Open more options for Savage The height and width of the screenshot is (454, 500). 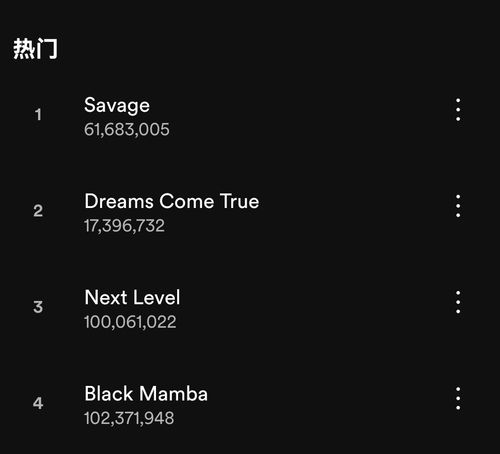458,110
